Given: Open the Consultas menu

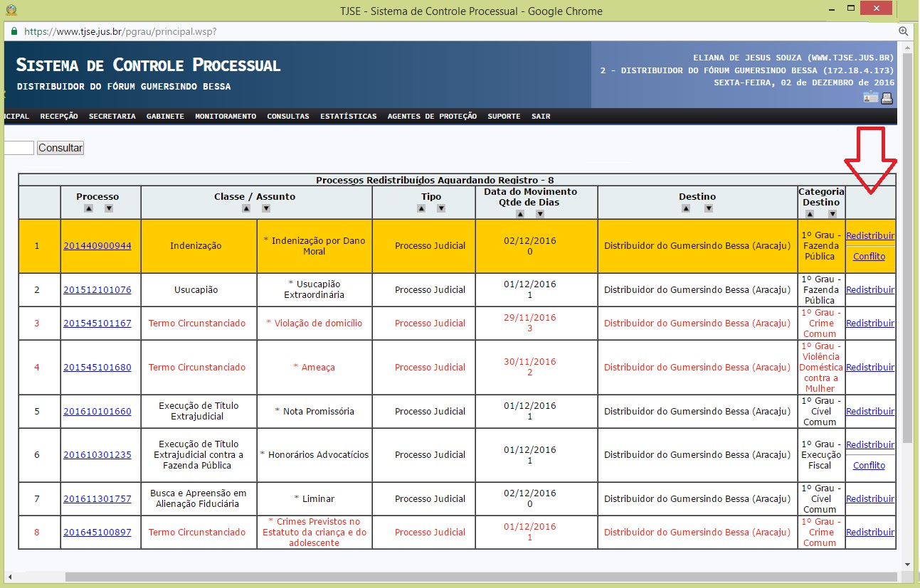Looking at the screenshot, I should (x=288, y=117).
